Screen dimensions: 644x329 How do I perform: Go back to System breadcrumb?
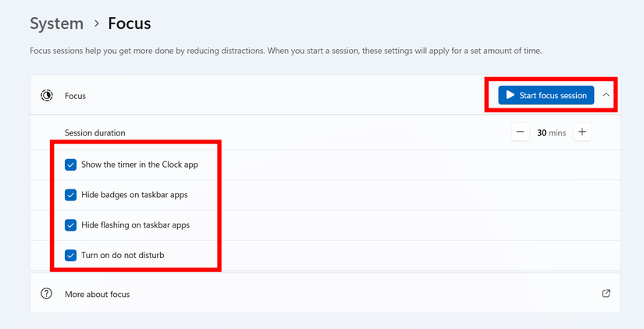point(57,24)
